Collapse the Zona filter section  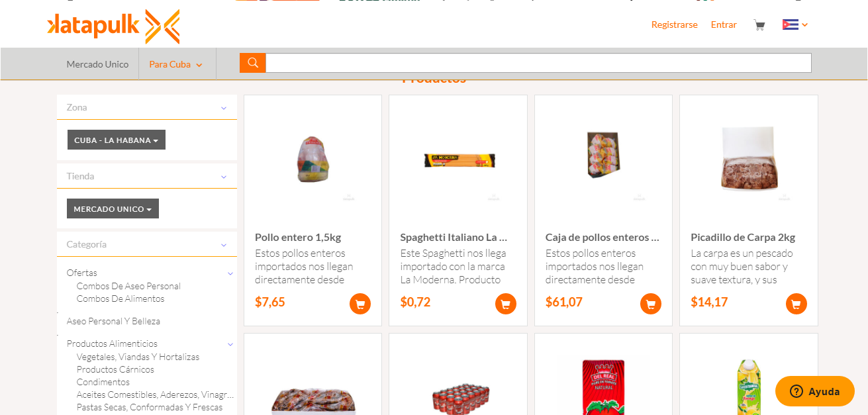tap(224, 108)
